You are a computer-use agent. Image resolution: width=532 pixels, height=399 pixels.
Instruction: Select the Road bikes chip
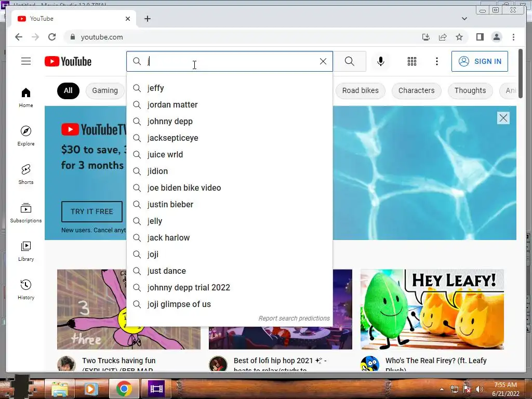coord(361,90)
